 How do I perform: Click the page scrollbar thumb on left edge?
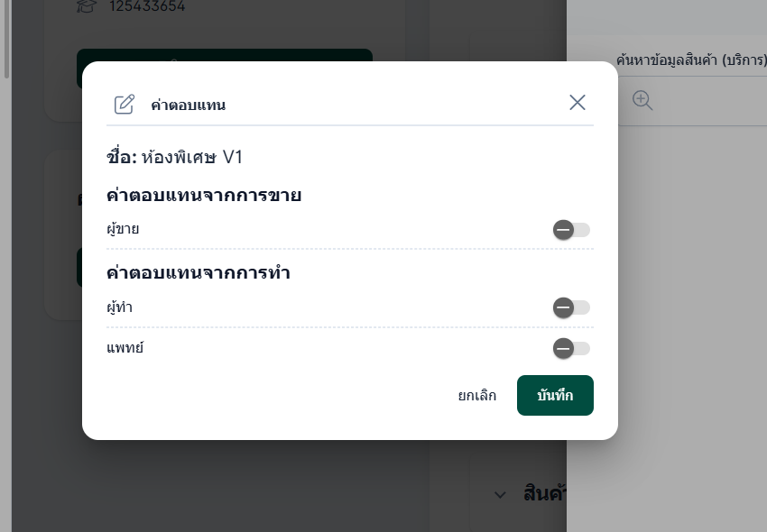tap(6, 39)
